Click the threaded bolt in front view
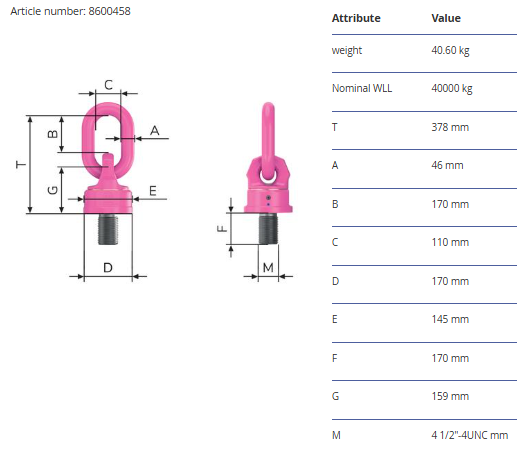This screenshot has height=449, width=517. pyautogui.click(x=108, y=229)
